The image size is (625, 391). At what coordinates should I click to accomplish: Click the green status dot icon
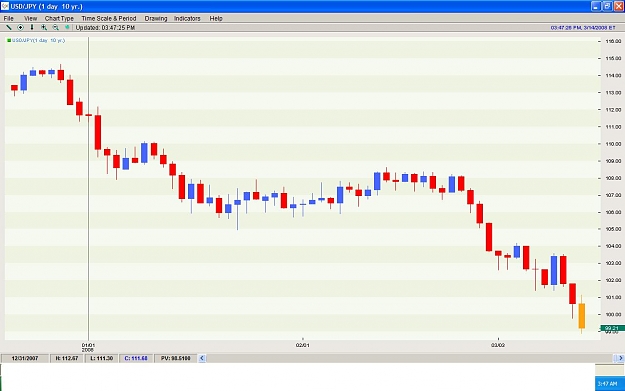(x=67, y=28)
